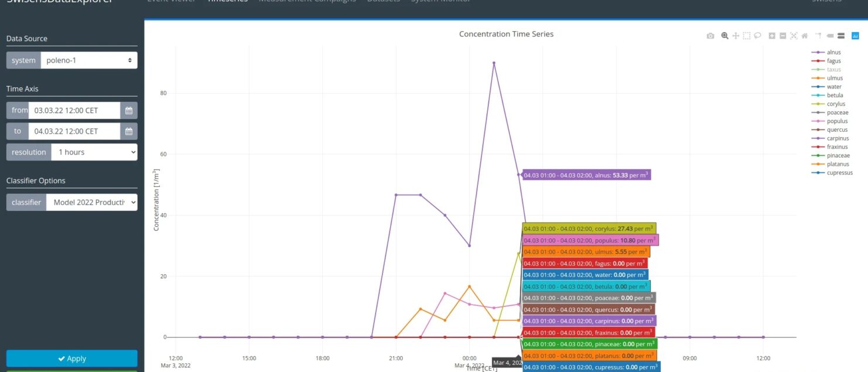Click the chart title Concentration Time Series

(x=506, y=34)
